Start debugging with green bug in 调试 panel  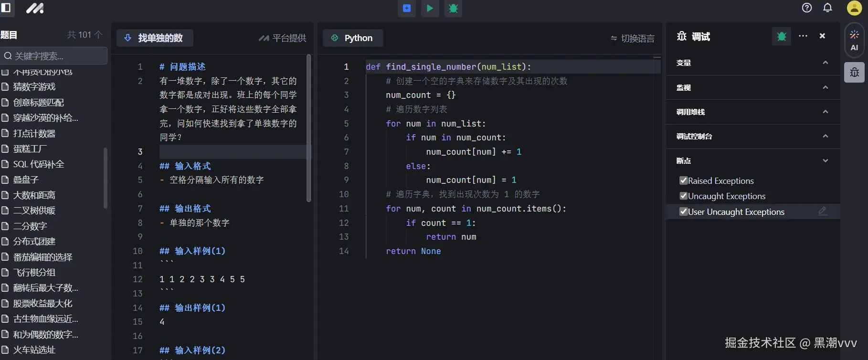tap(782, 36)
